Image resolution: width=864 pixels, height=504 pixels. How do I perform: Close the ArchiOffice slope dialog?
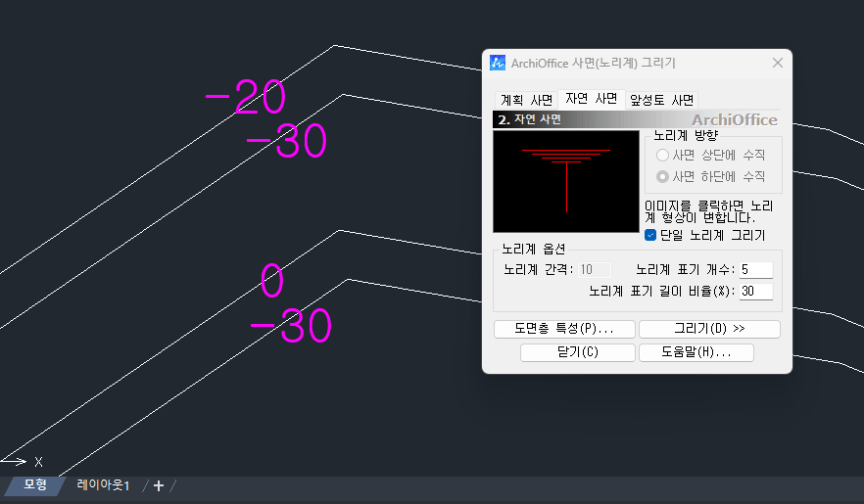[x=778, y=63]
